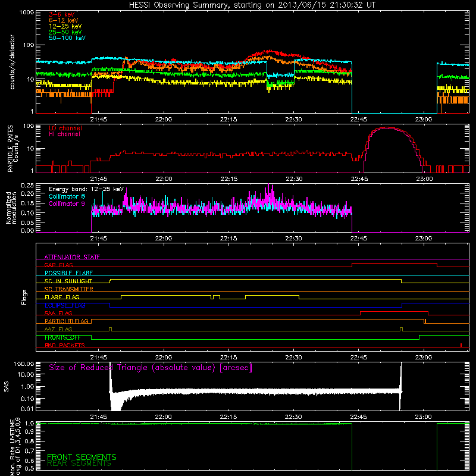476x476 pixels.
Task: Click the FRONT SEGMENTS legend label
Action: (x=82, y=457)
